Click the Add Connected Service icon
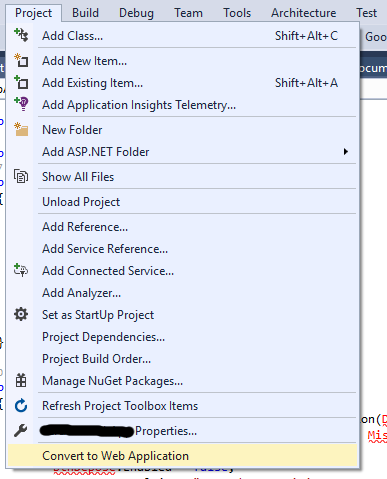387x479 pixels. pyautogui.click(x=21, y=270)
